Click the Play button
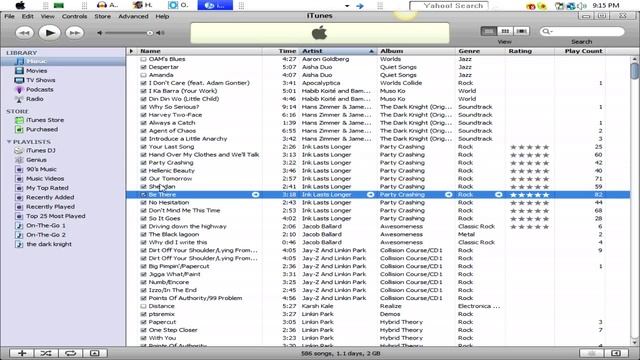The width and height of the screenshot is (640, 360). pyautogui.click(x=49, y=33)
